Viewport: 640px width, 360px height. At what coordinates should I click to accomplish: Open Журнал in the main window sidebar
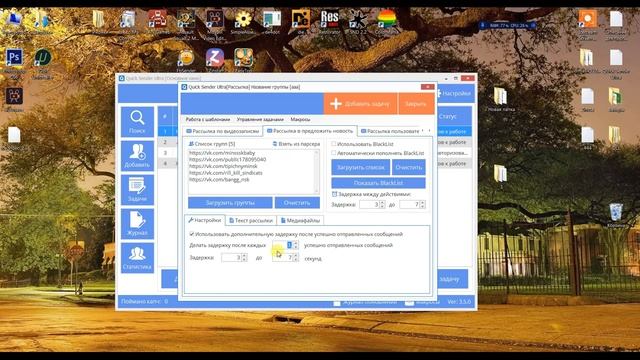[x=137, y=224]
